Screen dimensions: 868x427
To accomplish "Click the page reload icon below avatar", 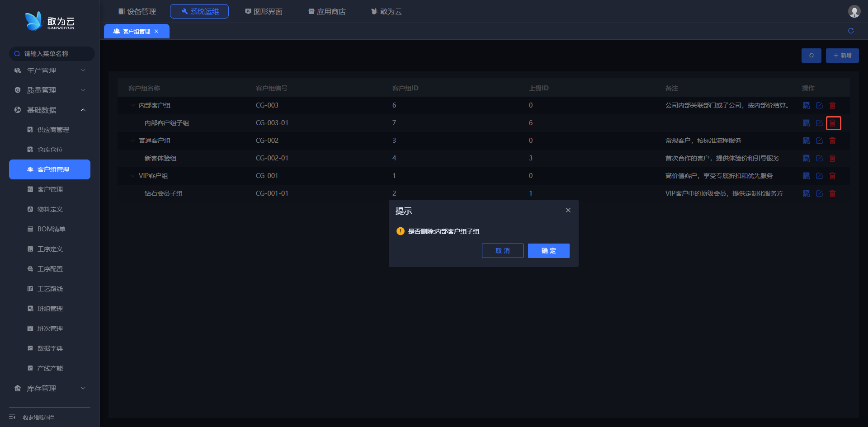I will [x=850, y=31].
